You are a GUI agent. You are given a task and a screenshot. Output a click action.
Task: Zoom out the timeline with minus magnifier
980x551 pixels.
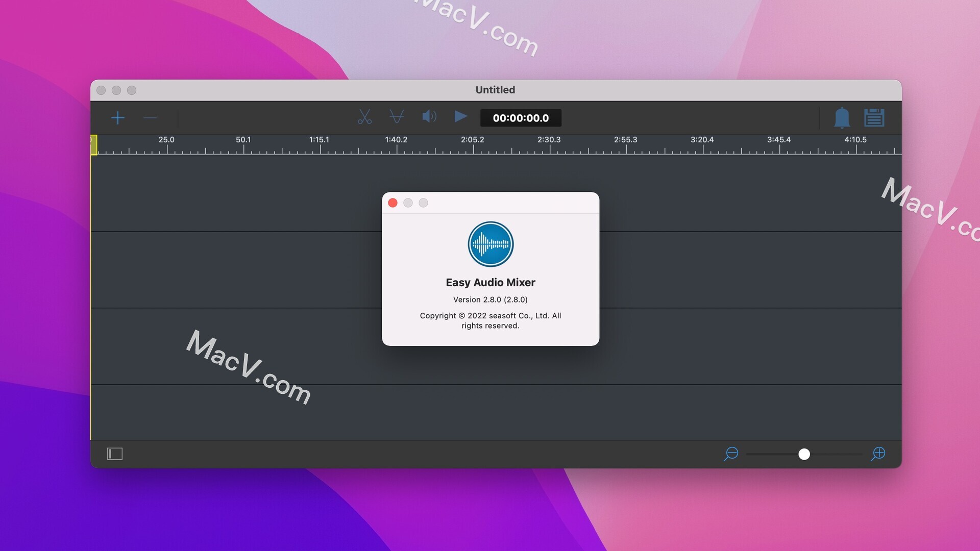point(731,454)
